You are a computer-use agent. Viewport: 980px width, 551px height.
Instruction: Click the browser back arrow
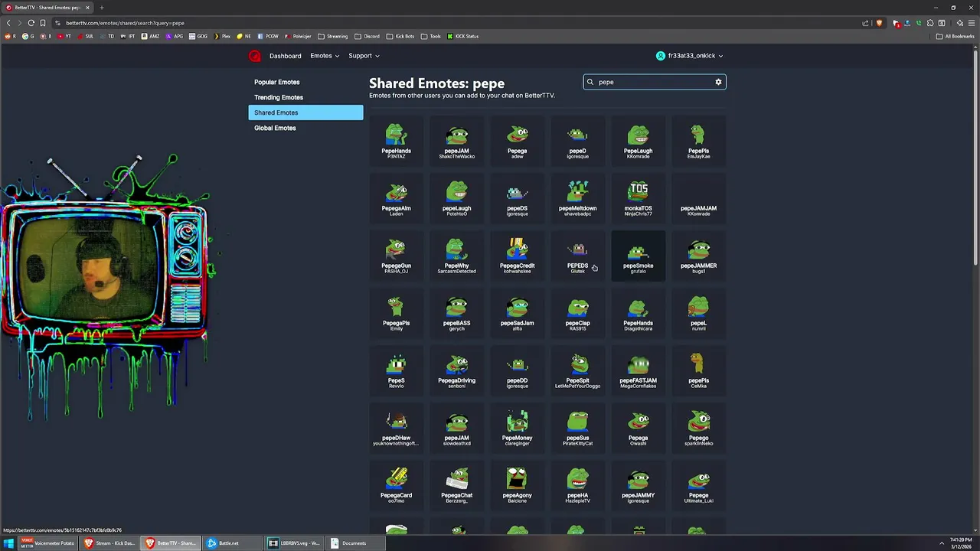pos(8,23)
